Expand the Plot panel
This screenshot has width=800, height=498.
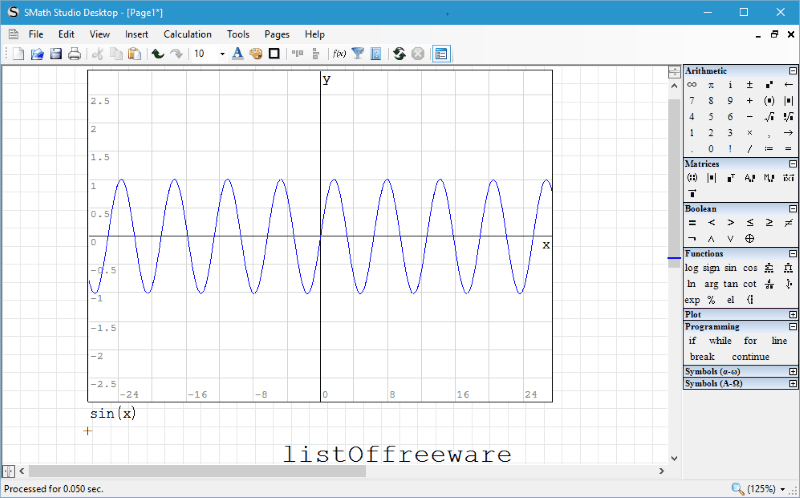pyautogui.click(x=792, y=315)
